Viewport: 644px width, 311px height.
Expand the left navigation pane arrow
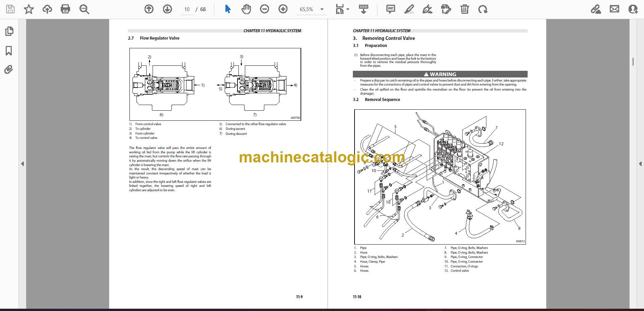pos(22,164)
